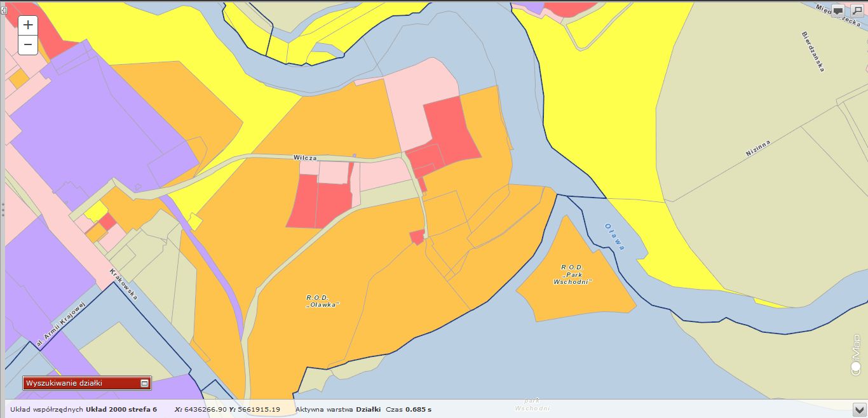Click the R.O.D. "Oławka" map label

point(323,300)
